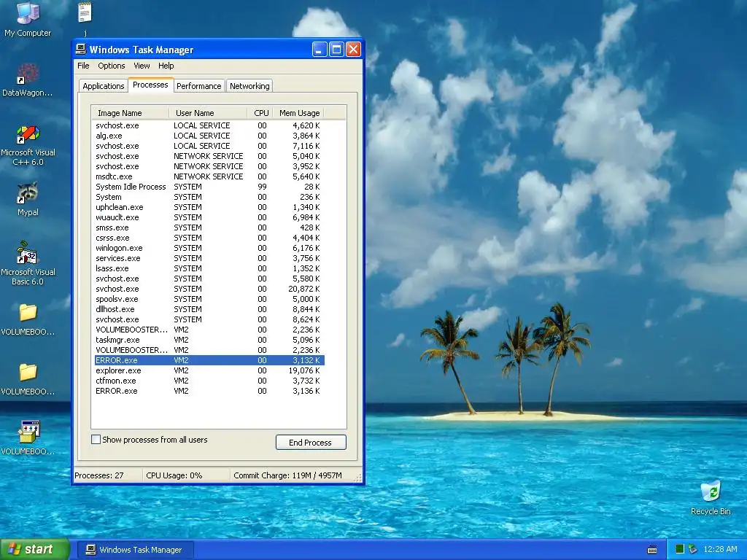Select Microsoft Visual C++ 6.0 shortcut
The height and width of the screenshot is (560, 747).
[28, 145]
